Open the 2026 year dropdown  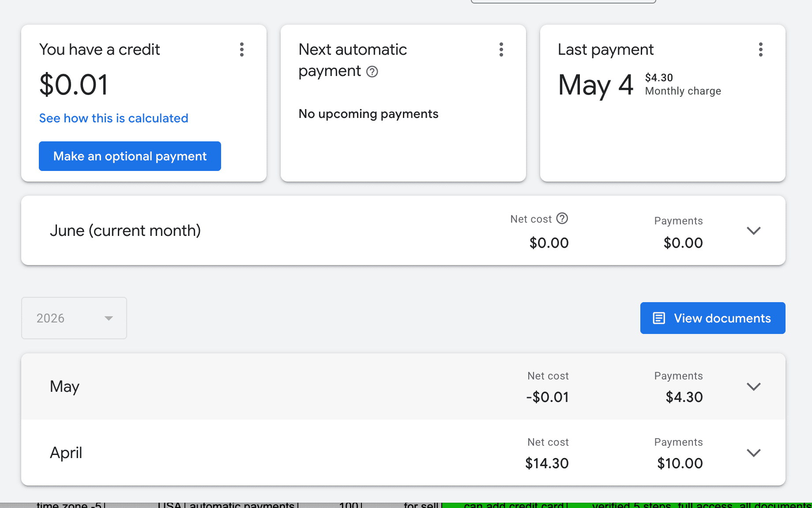pyautogui.click(x=74, y=318)
